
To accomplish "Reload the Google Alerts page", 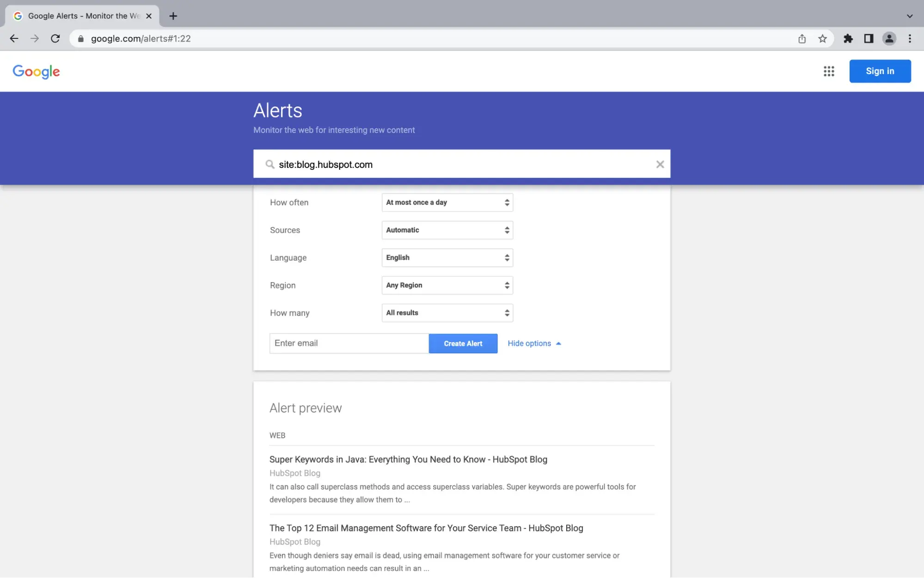I will [55, 39].
